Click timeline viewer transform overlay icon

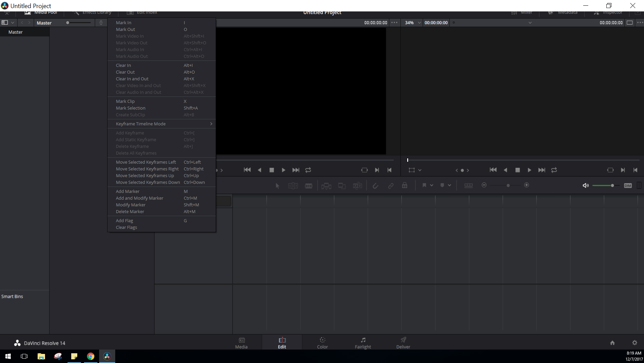[x=412, y=170]
